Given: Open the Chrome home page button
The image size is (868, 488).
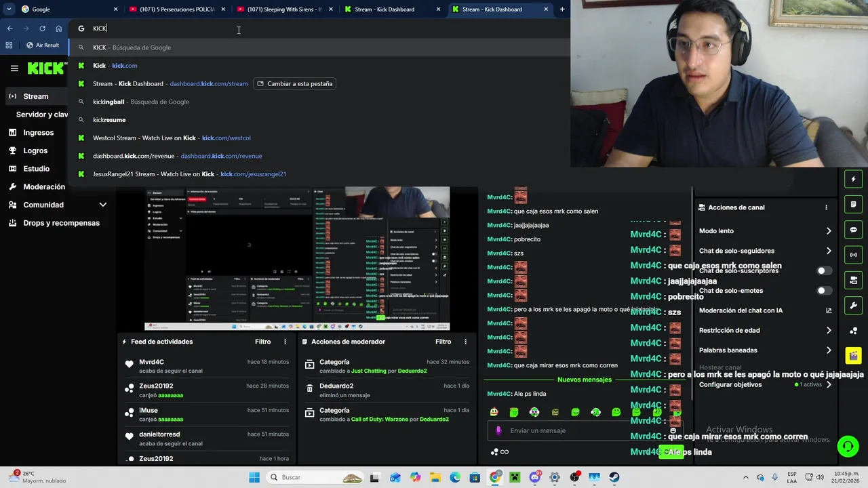Looking at the screenshot, I should click(x=58, y=28).
